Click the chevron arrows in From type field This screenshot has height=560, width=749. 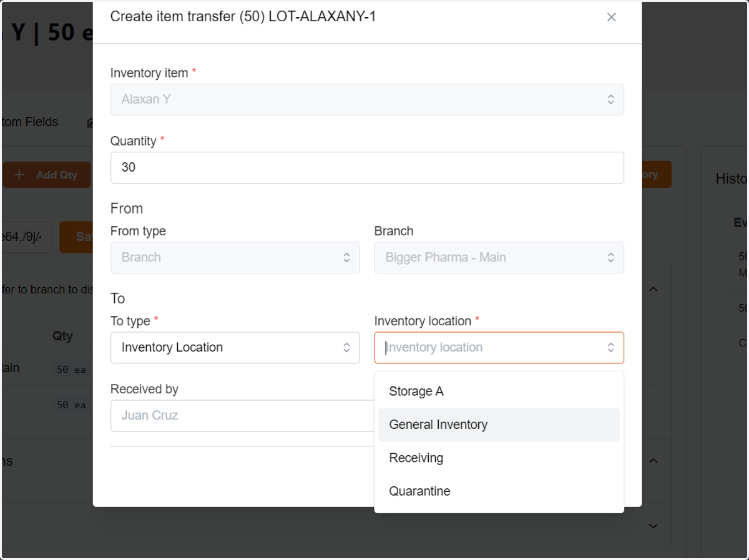tap(346, 257)
